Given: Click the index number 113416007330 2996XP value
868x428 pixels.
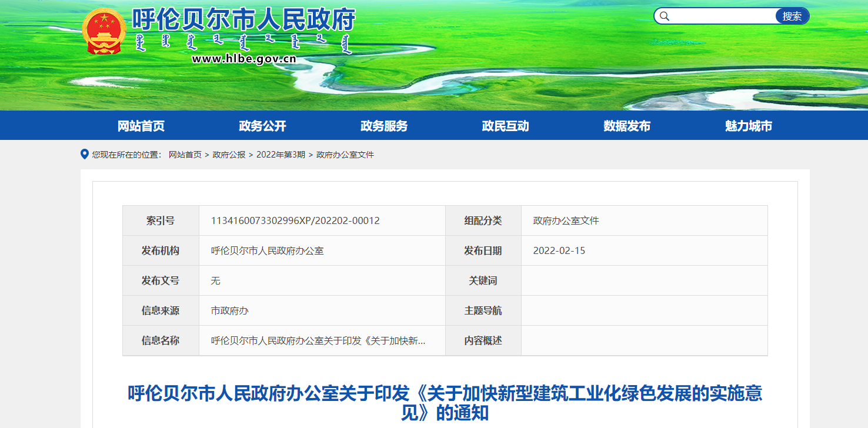Looking at the screenshot, I should pyautogui.click(x=295, y=220).
